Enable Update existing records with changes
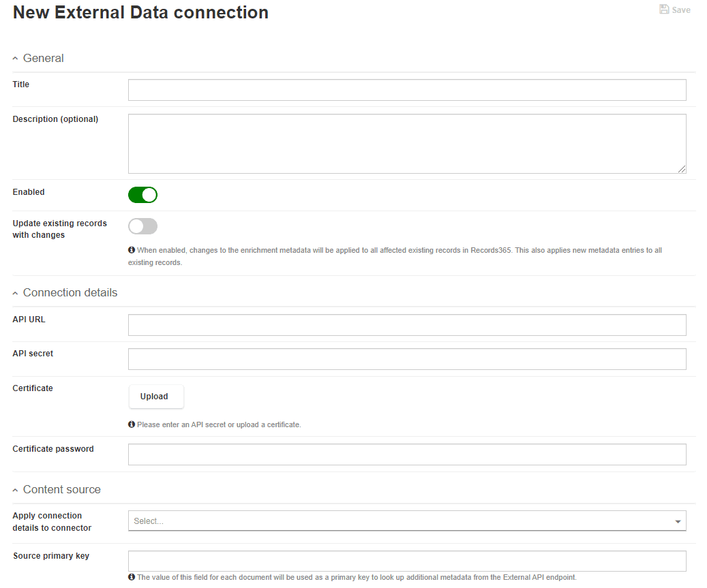The image size is (707, 588). click(x=142, y=226)
